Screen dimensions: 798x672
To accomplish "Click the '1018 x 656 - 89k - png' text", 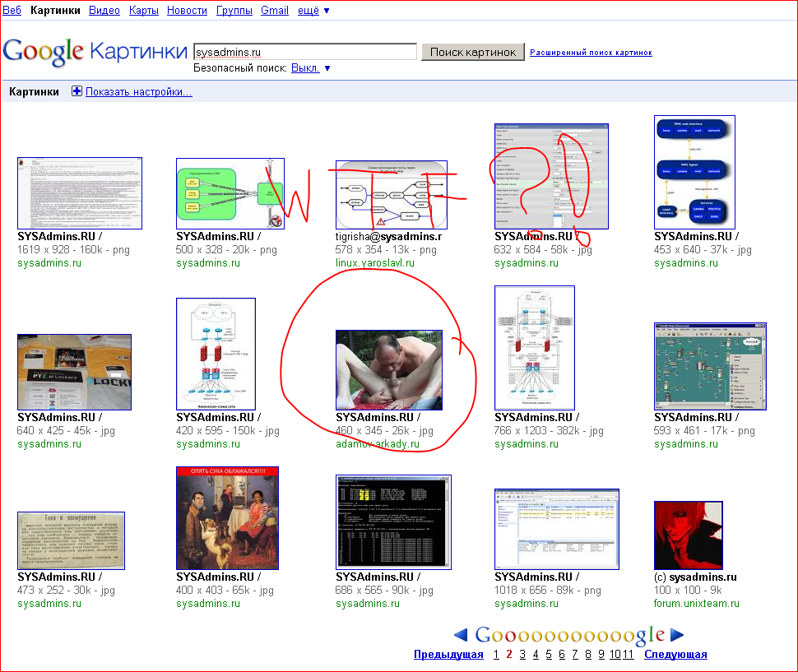I will [548, 591].
